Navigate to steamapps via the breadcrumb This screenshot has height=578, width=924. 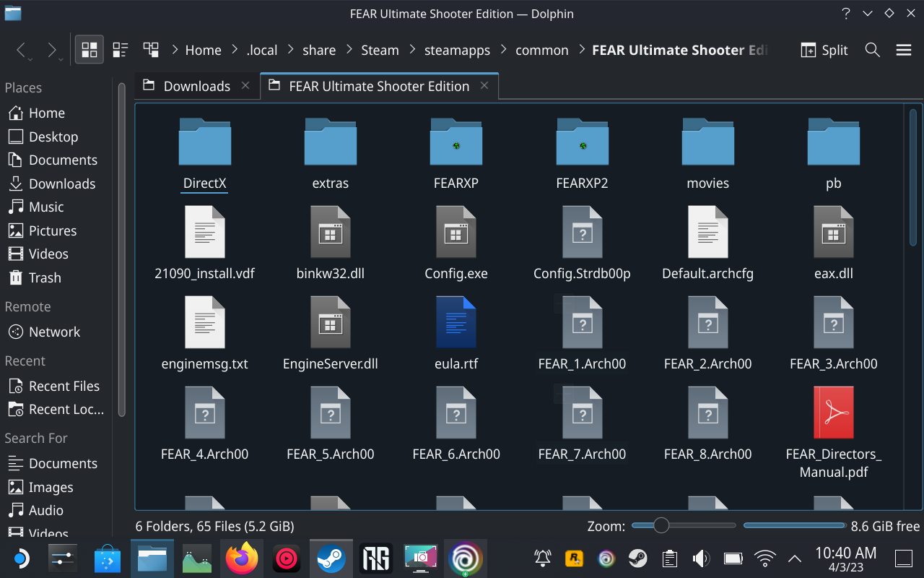[457, 50]
